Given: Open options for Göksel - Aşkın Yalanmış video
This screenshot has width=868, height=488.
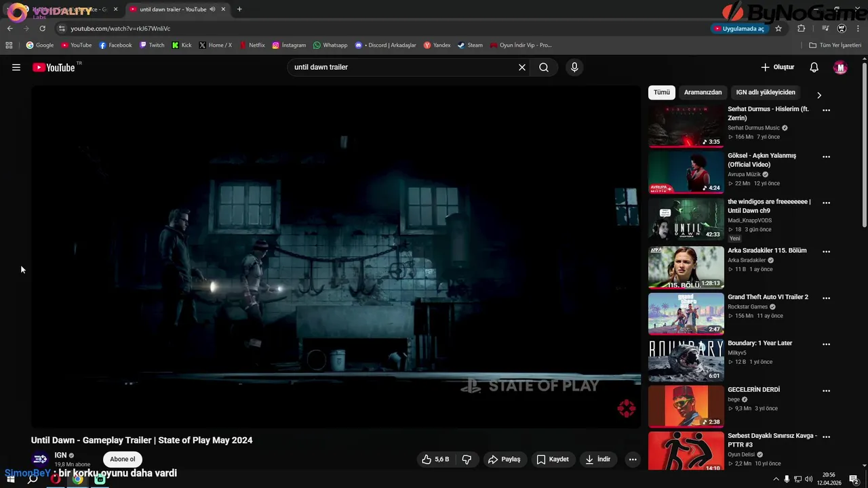Looking at the screenshot, I should [x=826, y=157].
